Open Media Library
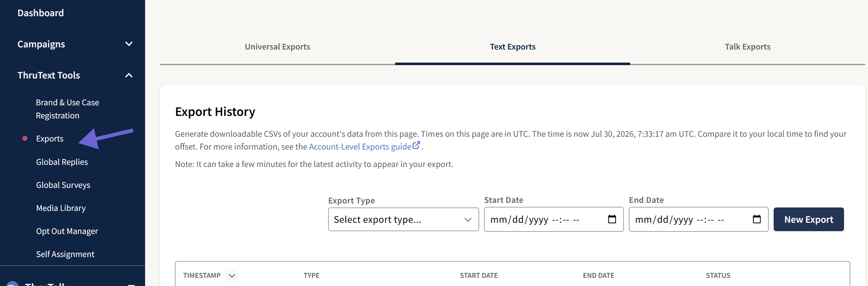The image size is (868, 286). tap(61, 208)
